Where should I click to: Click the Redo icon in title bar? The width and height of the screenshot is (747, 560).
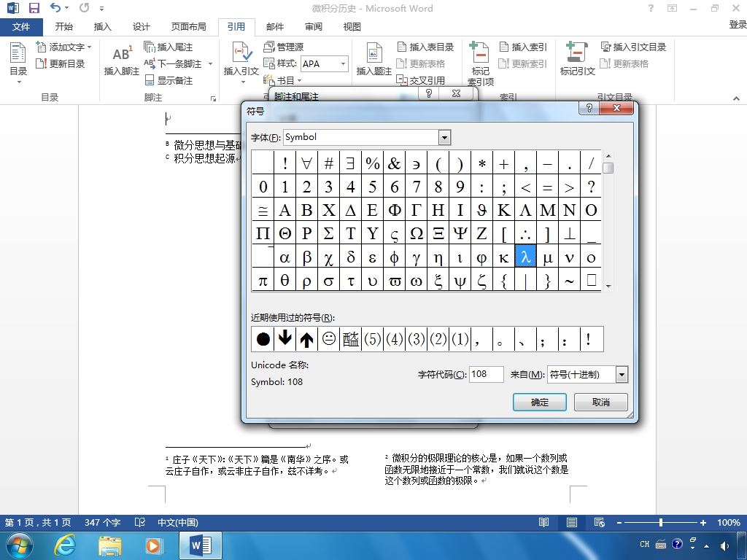point(85,7)
